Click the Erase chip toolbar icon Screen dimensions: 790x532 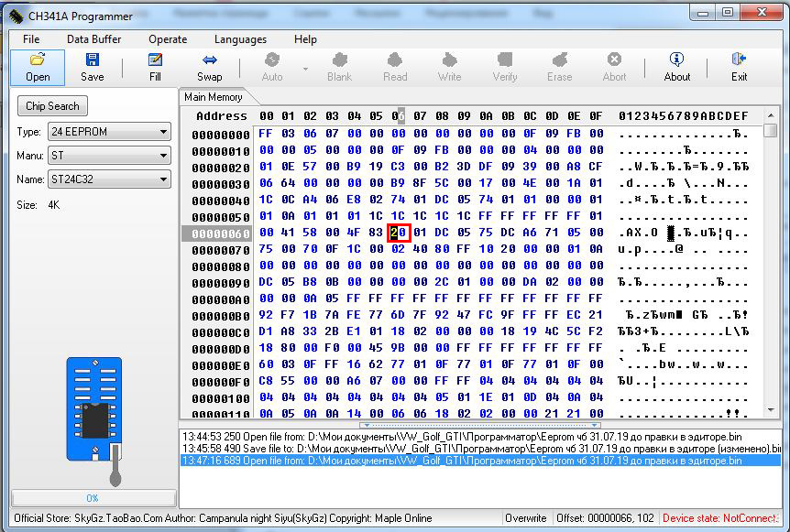coord(560,60)
